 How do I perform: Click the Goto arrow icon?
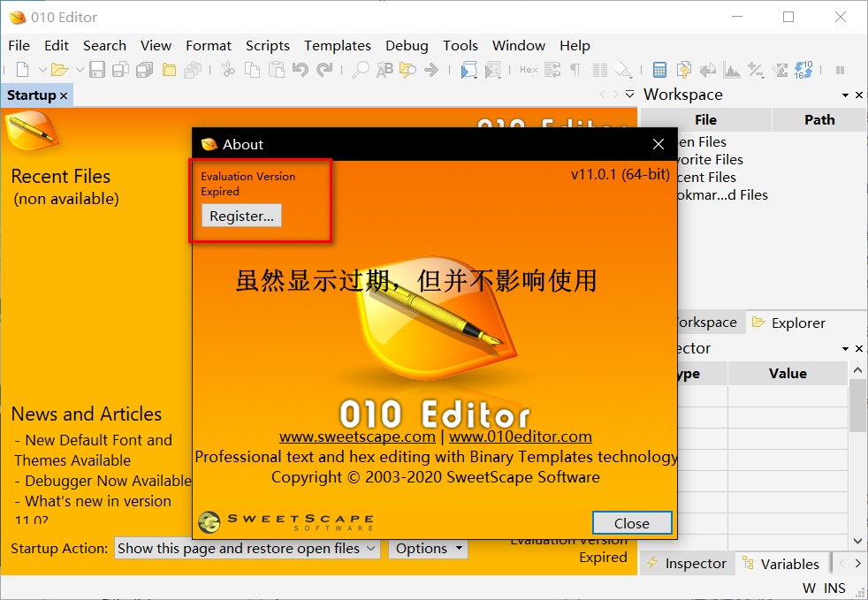[x=431, y=70]
